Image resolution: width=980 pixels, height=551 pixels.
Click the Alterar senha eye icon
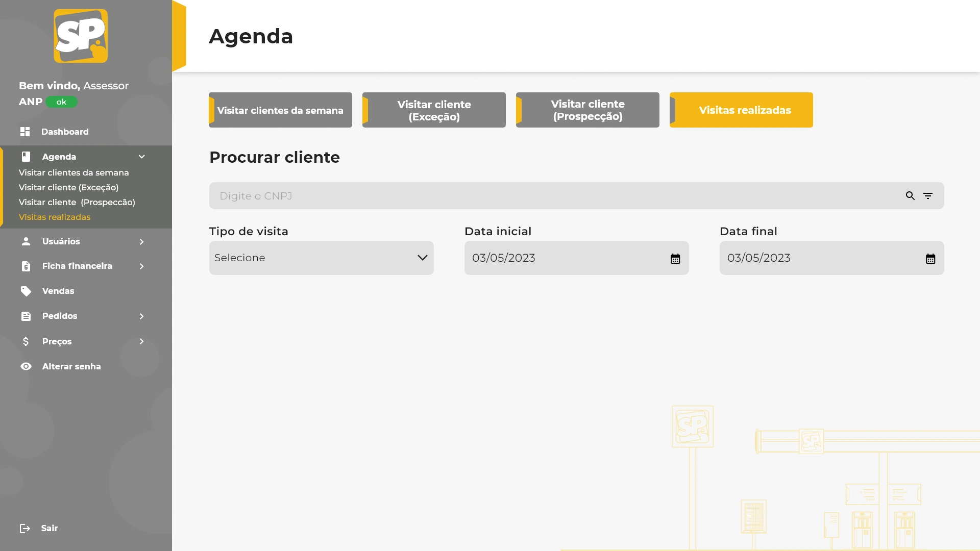point(26,366)
